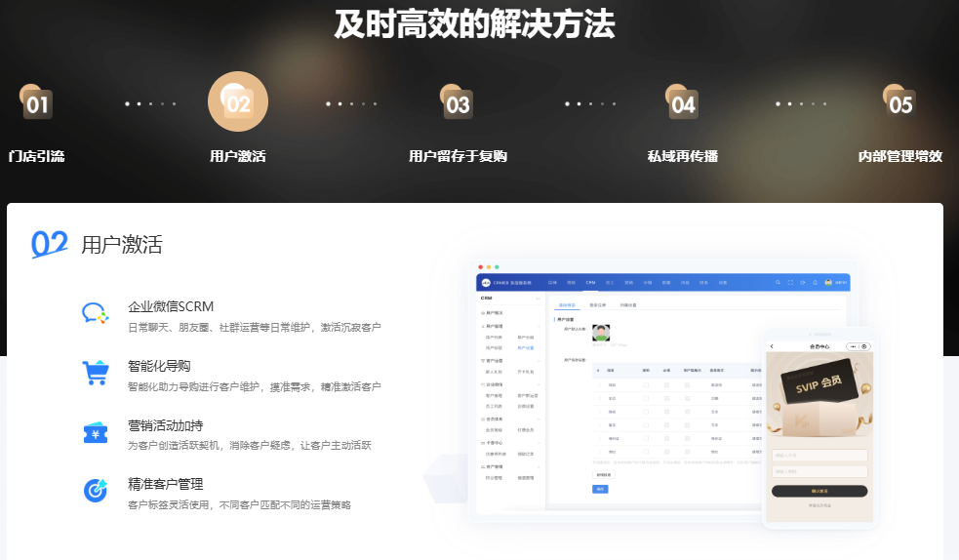Click the step 01 number icon
The width and height of the screenshot is (959, 560).
pyautogui.click(x=36, y=103)
